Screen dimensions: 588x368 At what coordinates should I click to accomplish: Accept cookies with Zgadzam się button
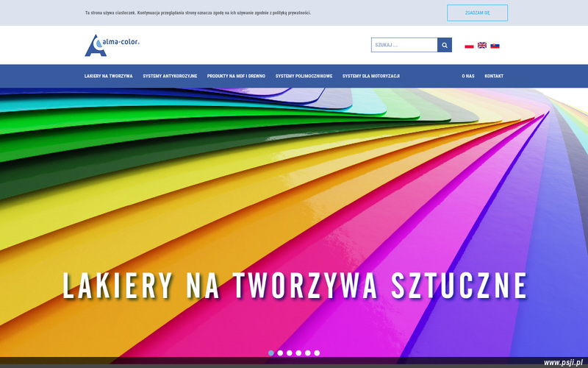coord(477,13)
